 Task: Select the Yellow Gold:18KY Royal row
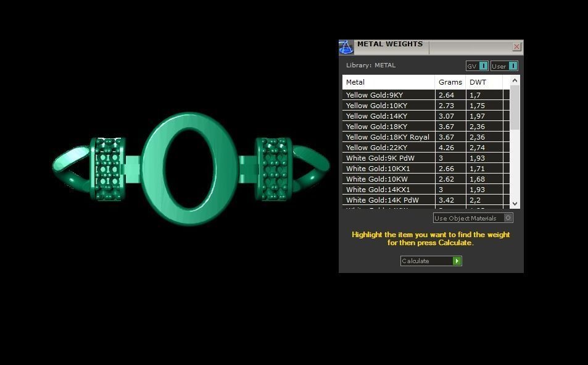coord(426,137)
